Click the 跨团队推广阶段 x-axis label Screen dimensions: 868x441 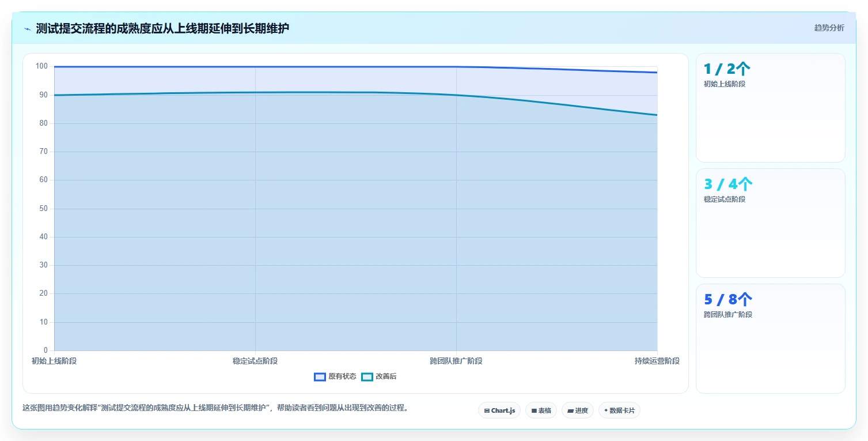456,361
